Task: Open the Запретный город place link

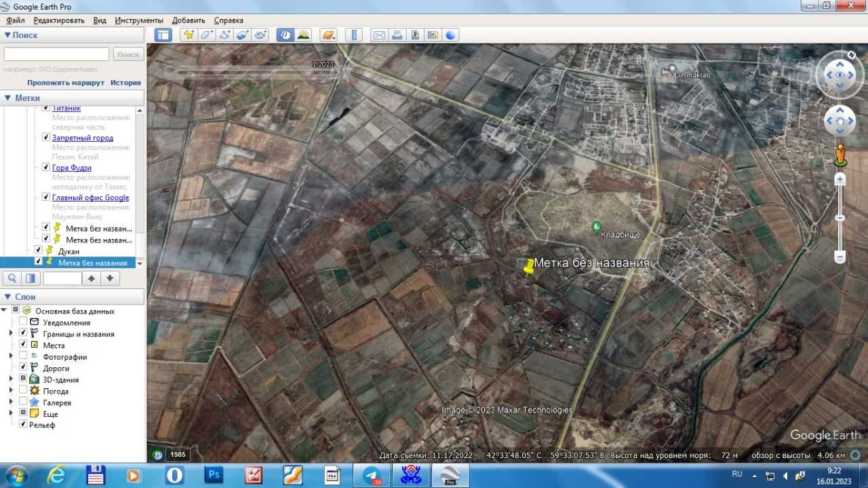Action: click(83, 138)
